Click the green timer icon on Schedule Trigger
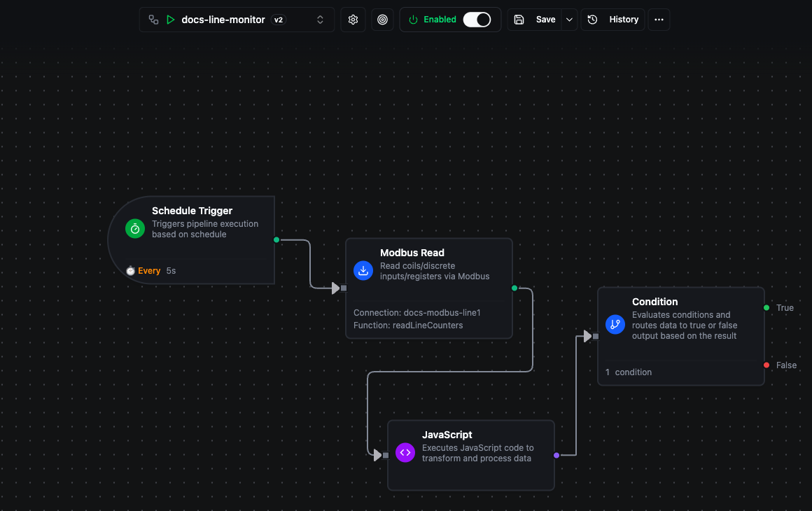 pyautogui.click(x=135, y=228)
